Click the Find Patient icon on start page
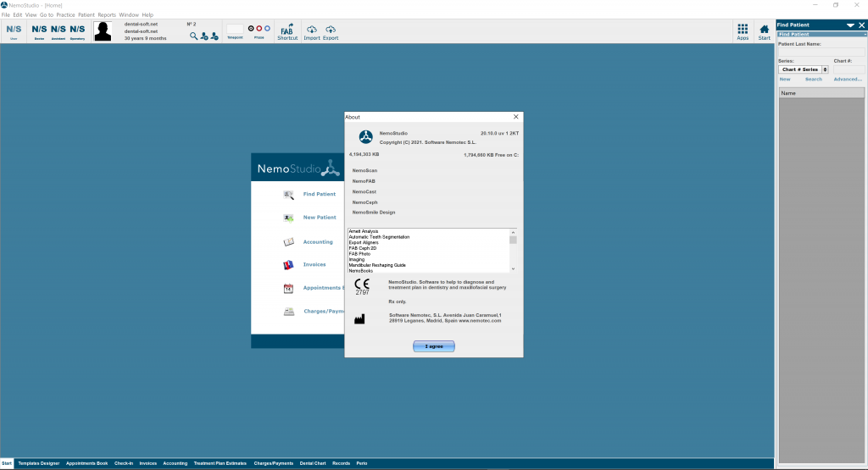Viewport: 868px width, 470px height. [x=288, y=194]
